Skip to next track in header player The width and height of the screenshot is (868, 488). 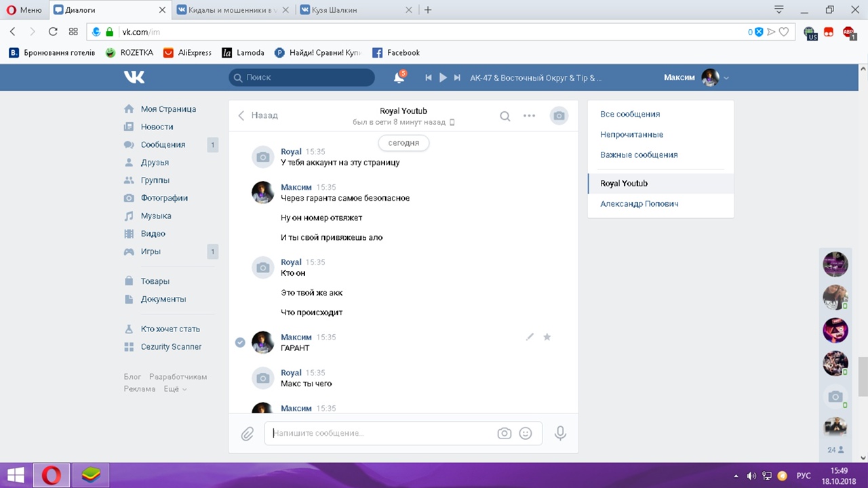458,78
